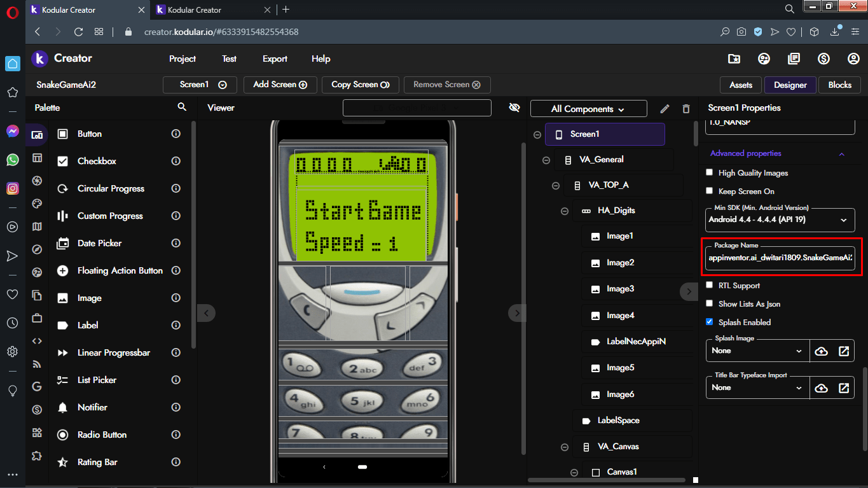
Task: Open the user account icon
Action: pyautogui.click(x=853, y=59)
